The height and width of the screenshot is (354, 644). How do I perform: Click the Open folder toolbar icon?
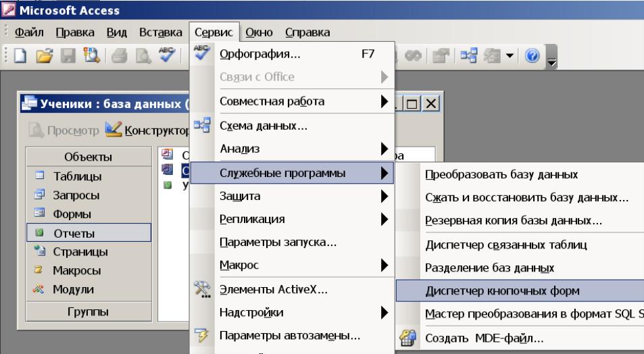[x=45, y=55]
